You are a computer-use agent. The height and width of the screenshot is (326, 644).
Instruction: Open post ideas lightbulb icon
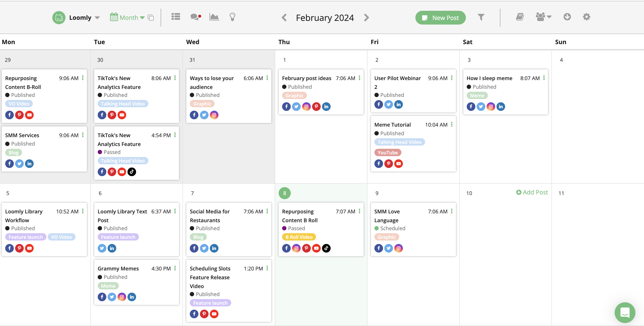232,17
